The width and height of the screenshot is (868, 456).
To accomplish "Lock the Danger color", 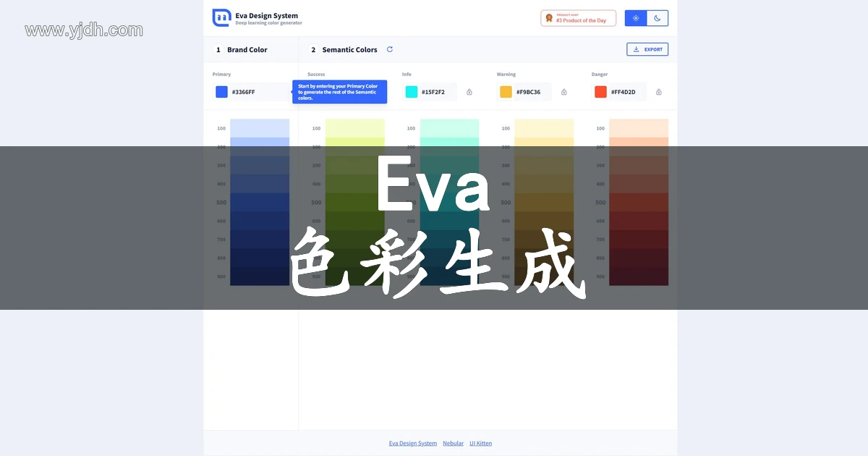I will click(x=659, y=92).
